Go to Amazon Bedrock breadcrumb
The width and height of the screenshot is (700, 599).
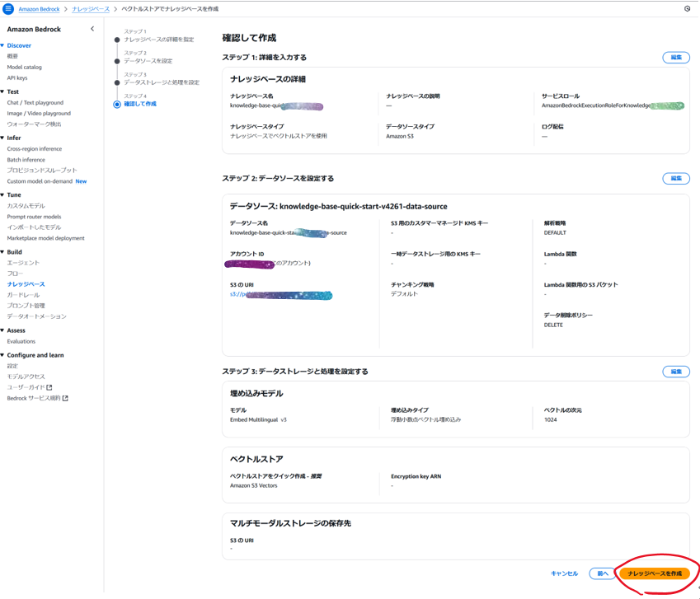[x=39, y=9]
